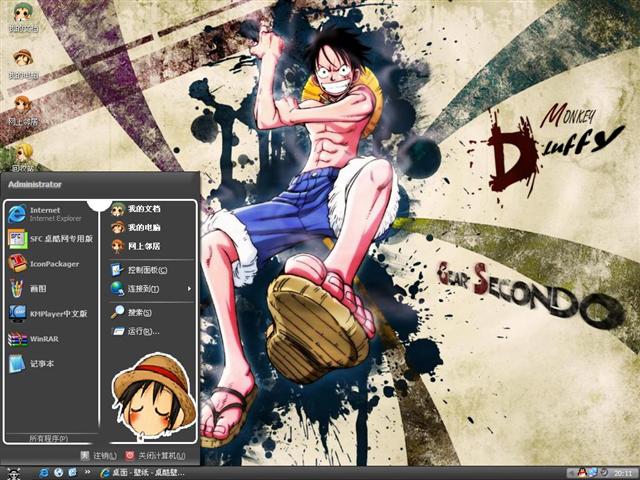The width and height of the screenshot is (640, 480).
Task: Open 我的文档 desktop icon at top
Action: (x=22, y=15)
